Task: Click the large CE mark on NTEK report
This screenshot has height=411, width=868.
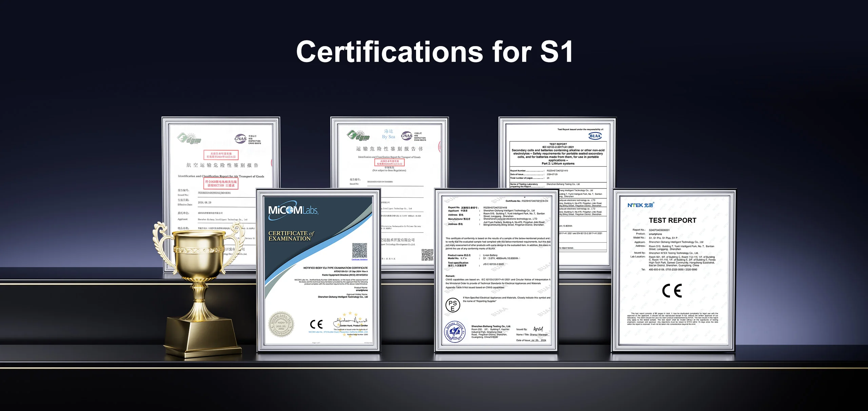Action: 672,291
